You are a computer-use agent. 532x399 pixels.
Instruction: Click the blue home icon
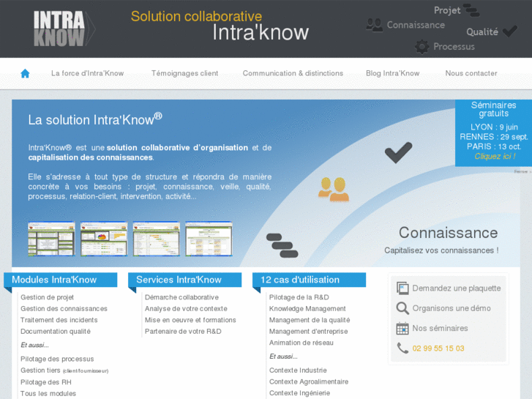coord(25,73)
